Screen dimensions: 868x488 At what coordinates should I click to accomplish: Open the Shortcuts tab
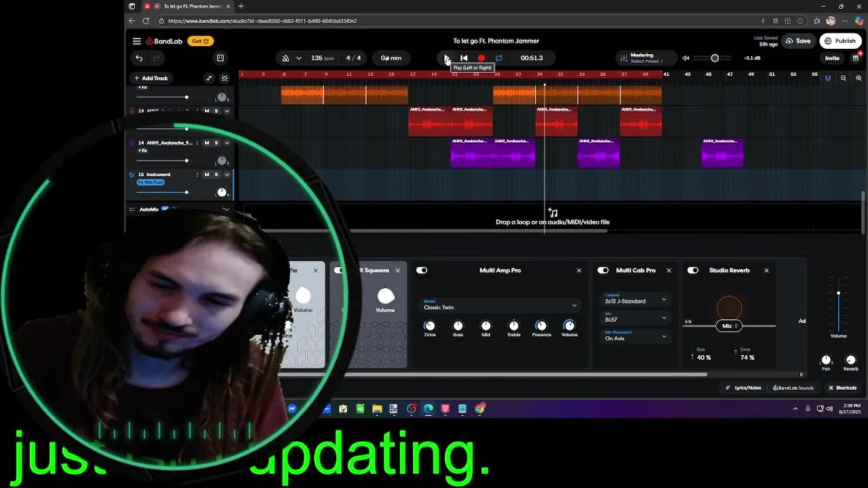click(843, 388)
